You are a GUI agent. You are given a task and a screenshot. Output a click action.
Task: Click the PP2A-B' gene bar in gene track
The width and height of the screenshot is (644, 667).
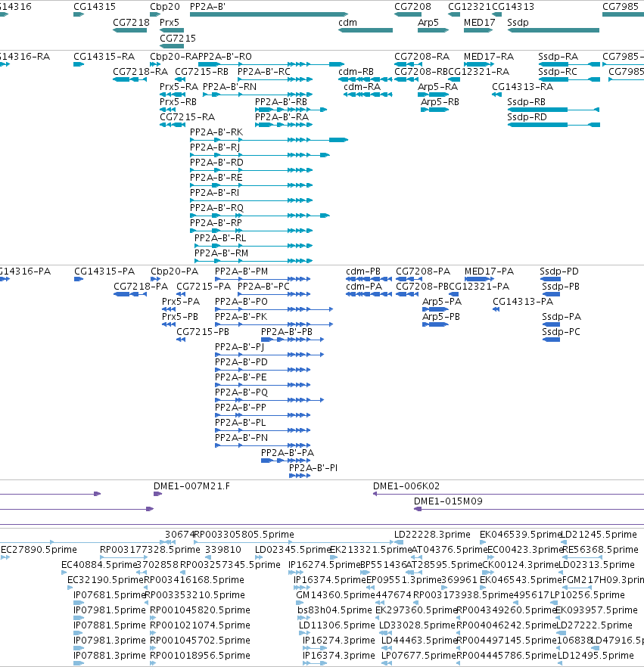(269, 14)
